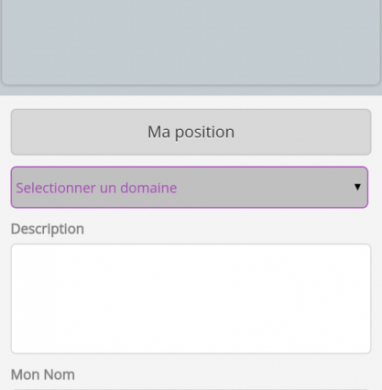Image resolution: width=382 pixels, height=390 pixels.
Task: Click the "Mon Nom" field heading
Action: pyautogui.click(x=43, y=375)
